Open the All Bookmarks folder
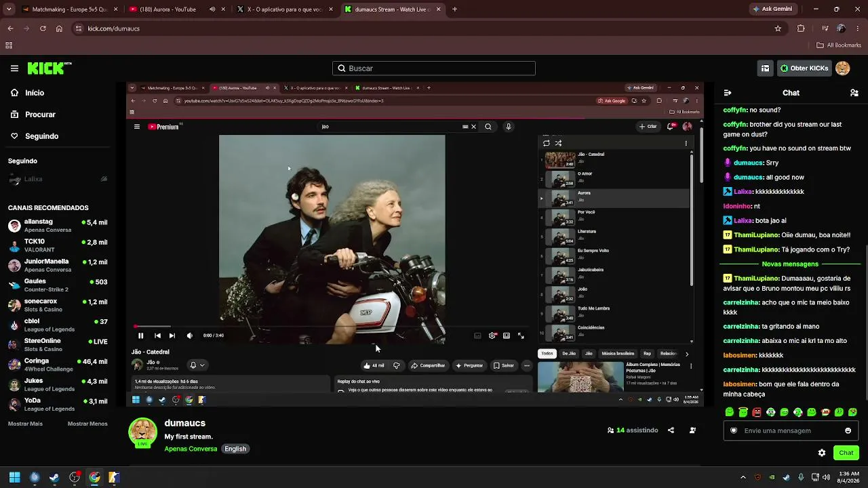 tap(839, 45)
